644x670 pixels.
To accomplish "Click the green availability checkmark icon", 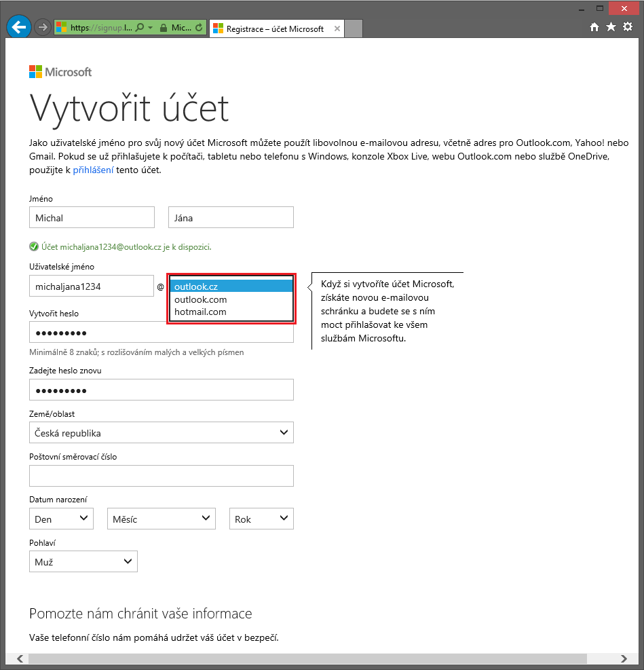I will tap(33, 247).
